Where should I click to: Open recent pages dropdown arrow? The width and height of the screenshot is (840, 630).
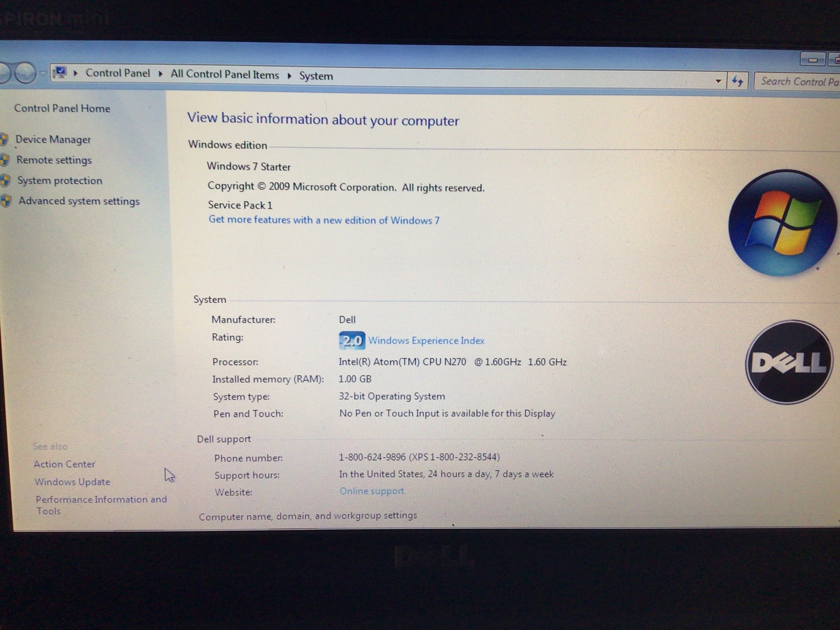coord(43,73)
